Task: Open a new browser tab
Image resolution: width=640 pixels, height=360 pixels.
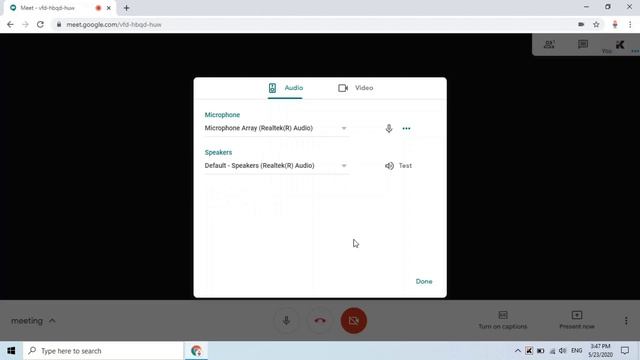Action: [127, 8]
